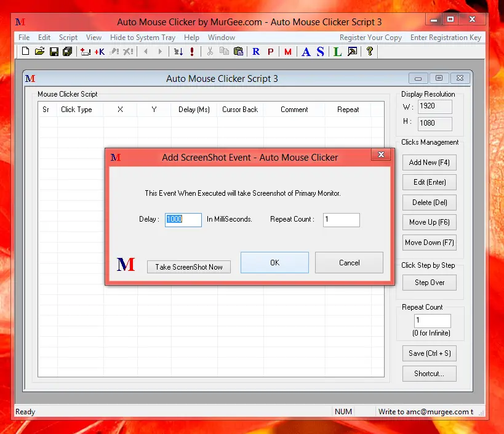Cancel the Add ScreenShot Event dialog
The width and height of the screenshot is (504, 434).
[349, 263]
